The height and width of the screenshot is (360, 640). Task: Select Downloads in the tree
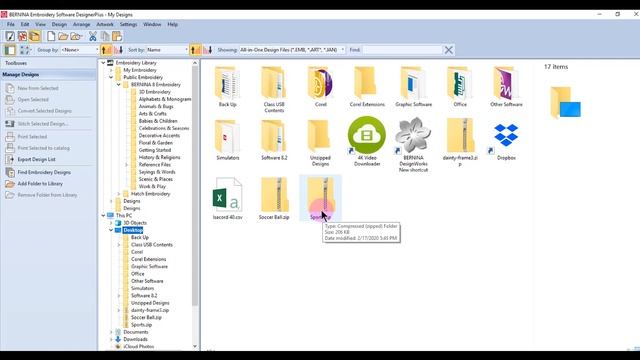click(135, 339)
